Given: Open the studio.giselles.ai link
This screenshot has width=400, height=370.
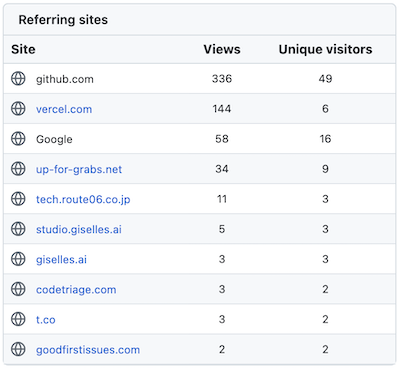Looking at the screenshot, I should pos(79,230).
